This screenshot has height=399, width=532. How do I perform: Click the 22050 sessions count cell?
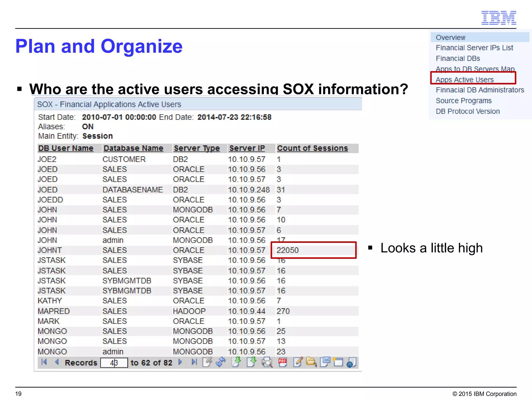click(x=288, y=250)
